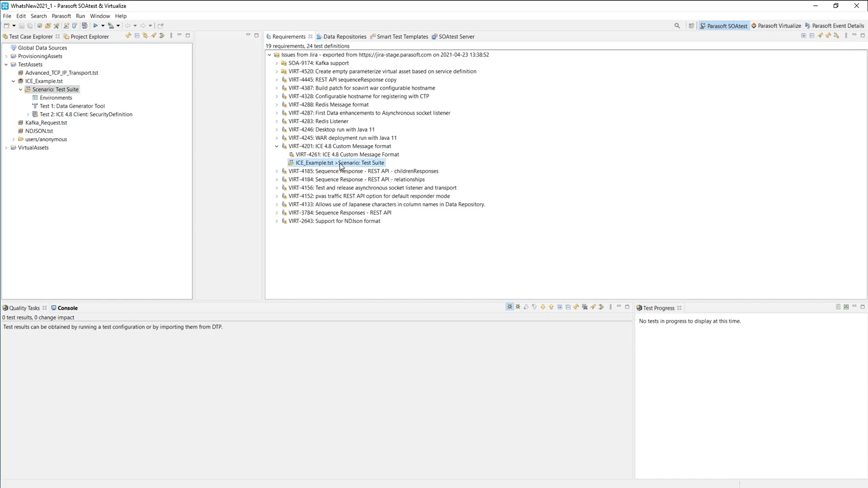Click the test configurations toolbar icon

pyautogui.click(x=111, y=26)
